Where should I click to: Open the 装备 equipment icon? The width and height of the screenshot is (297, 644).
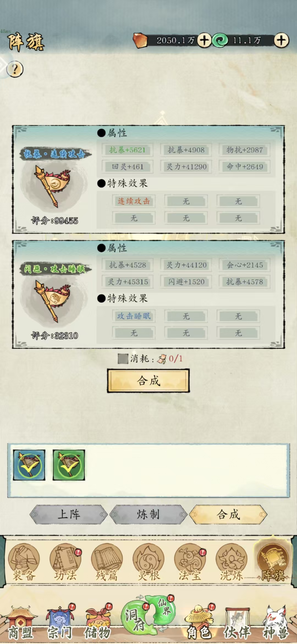pyautogui.click(x=24, y=562)
